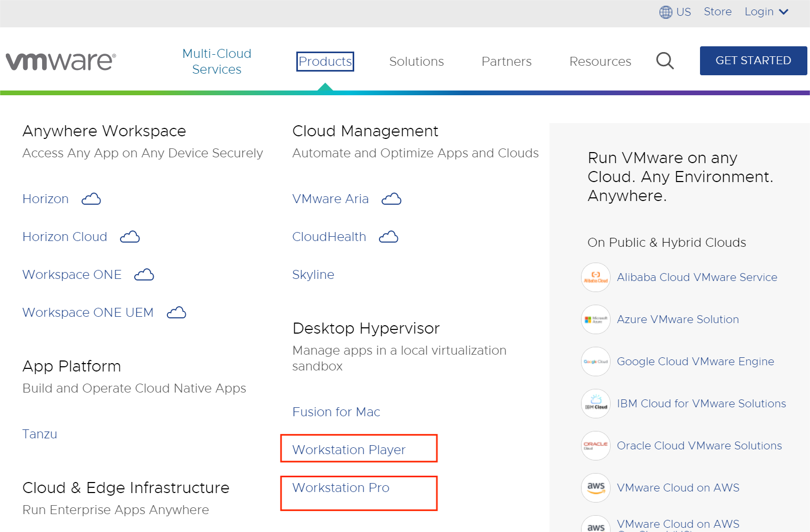Click the Oracle Cloud logo icon
The image size is (810, 532).
tap(596, 446)
